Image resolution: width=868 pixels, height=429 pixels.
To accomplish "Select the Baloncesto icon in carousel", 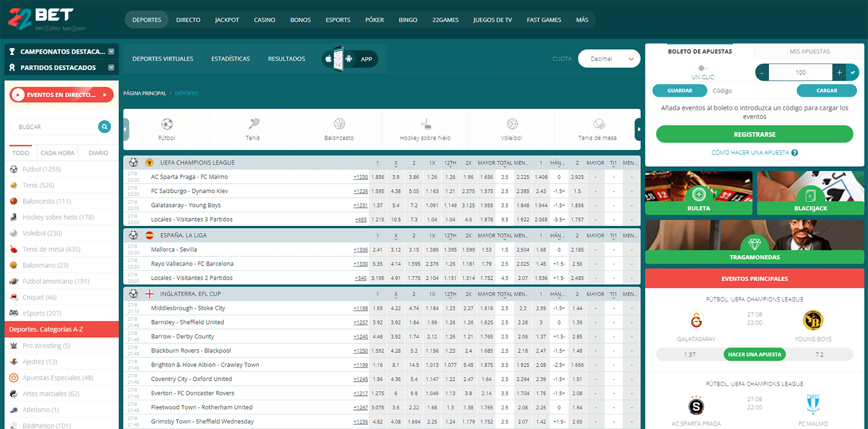I will tap(339, 124).
